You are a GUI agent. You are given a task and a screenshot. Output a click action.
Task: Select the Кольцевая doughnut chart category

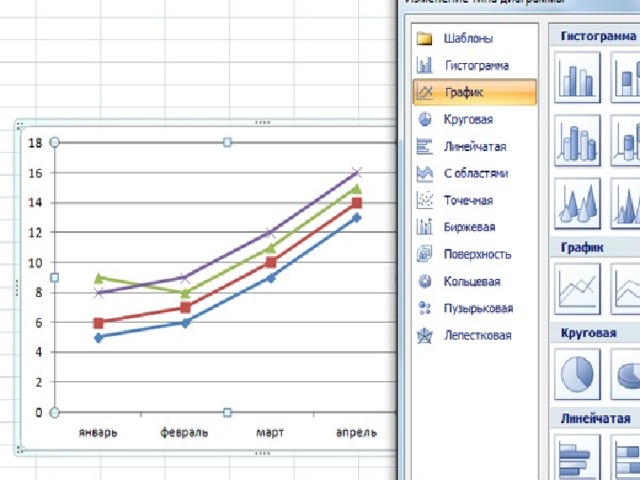471,282
